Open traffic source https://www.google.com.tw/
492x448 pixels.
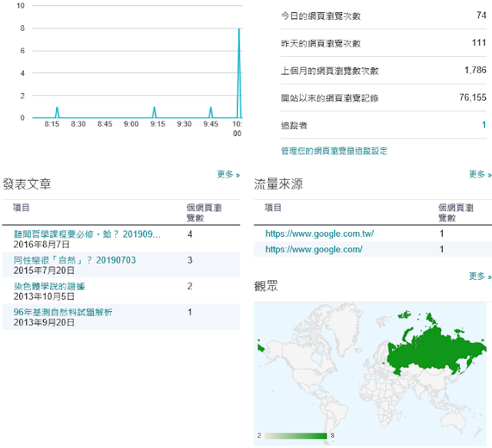click(x=320, y=234)
